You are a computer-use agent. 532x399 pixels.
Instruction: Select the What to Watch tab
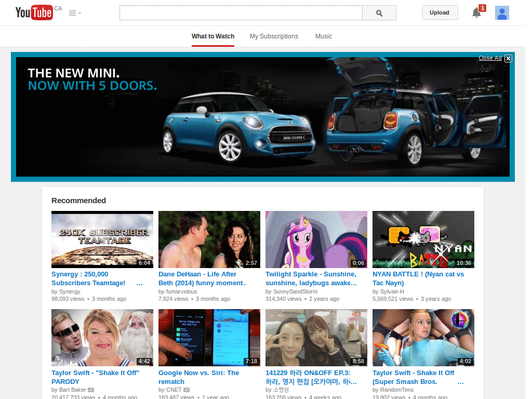[212, 36]
